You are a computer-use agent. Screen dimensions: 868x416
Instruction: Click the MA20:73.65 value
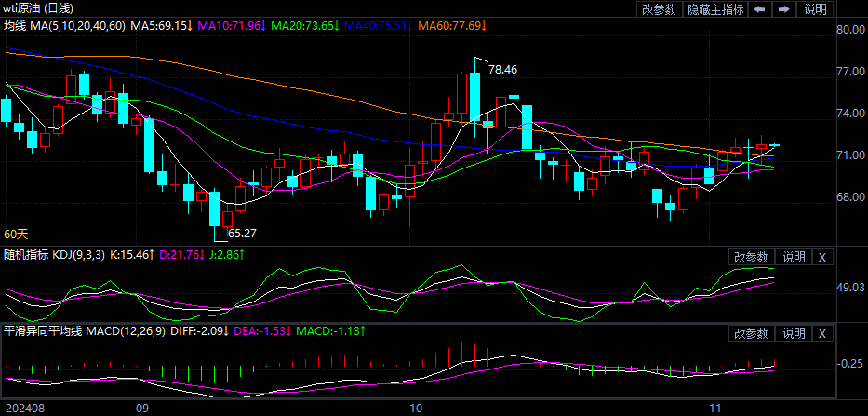point(305,25)
